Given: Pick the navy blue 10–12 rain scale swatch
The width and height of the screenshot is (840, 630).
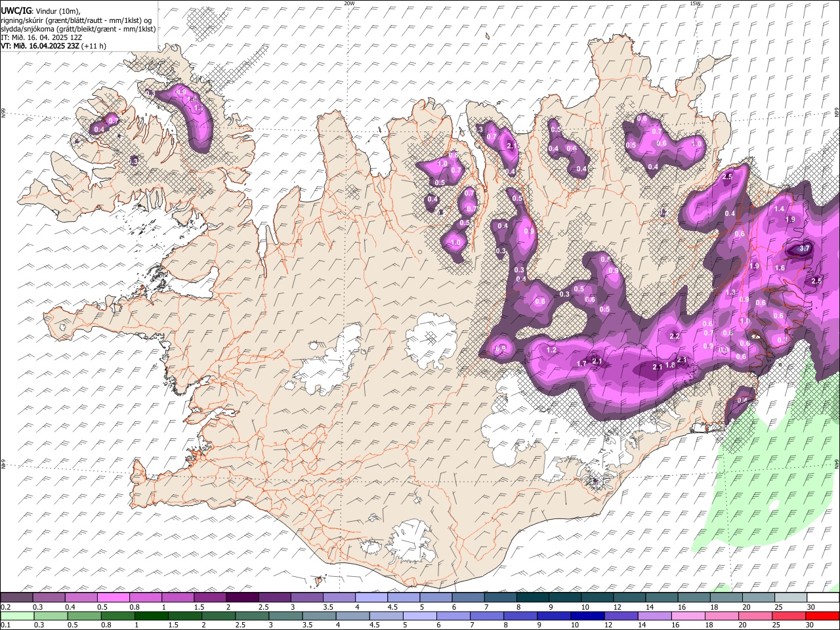Looking at the screenshot, I should (587, 616).
